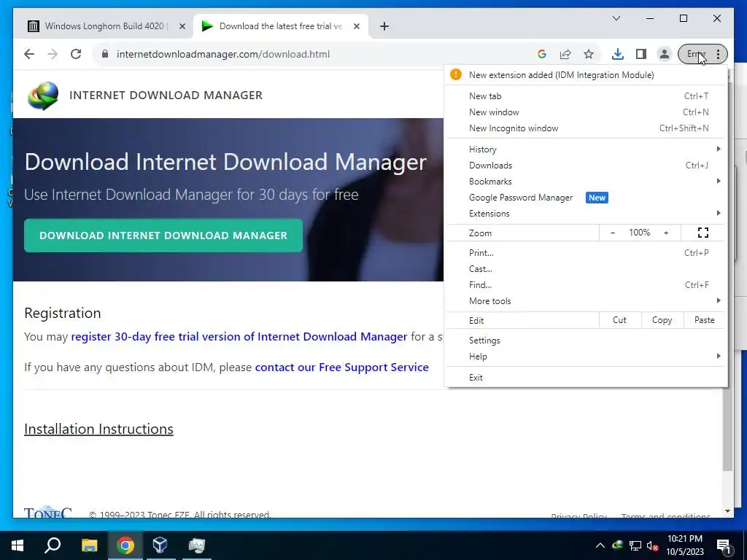Expand the Extensions submenu

(x=586, y=214)
